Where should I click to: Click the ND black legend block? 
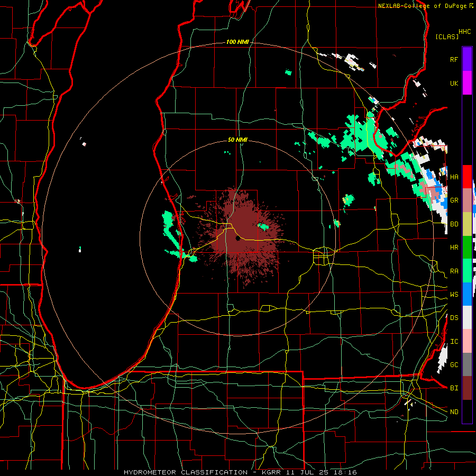467,411
